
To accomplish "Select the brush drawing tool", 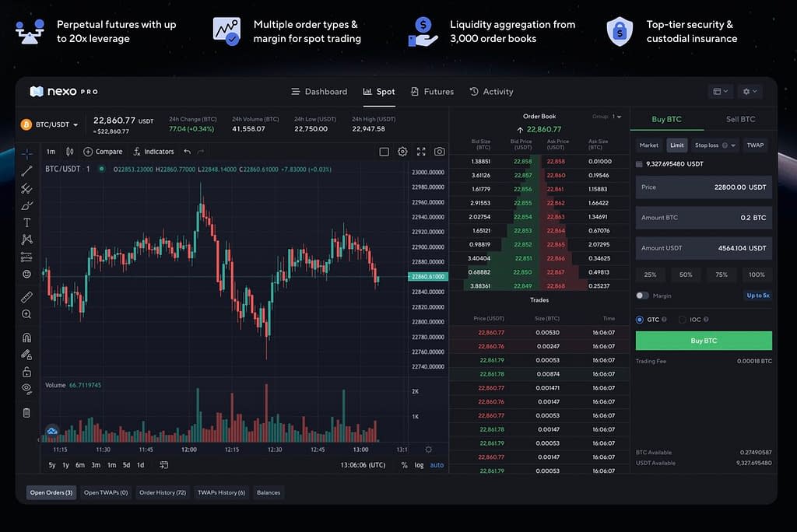I will [27, 205].
